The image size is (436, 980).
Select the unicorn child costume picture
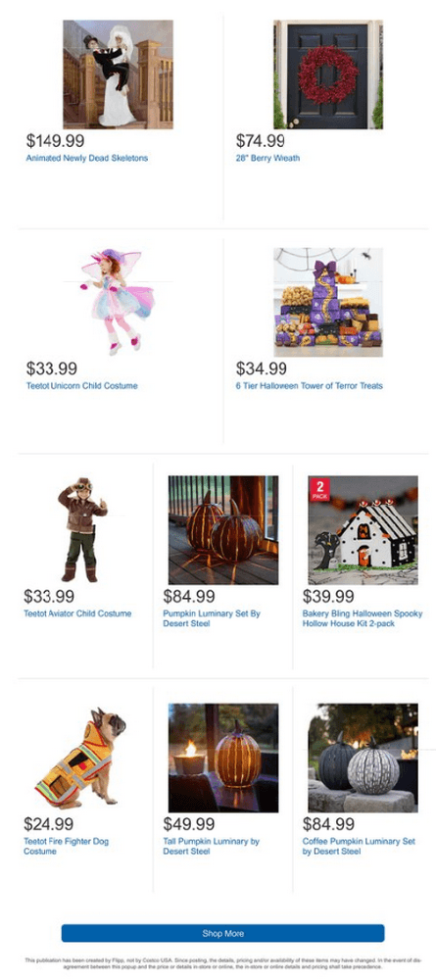click(x=118, y=302)
